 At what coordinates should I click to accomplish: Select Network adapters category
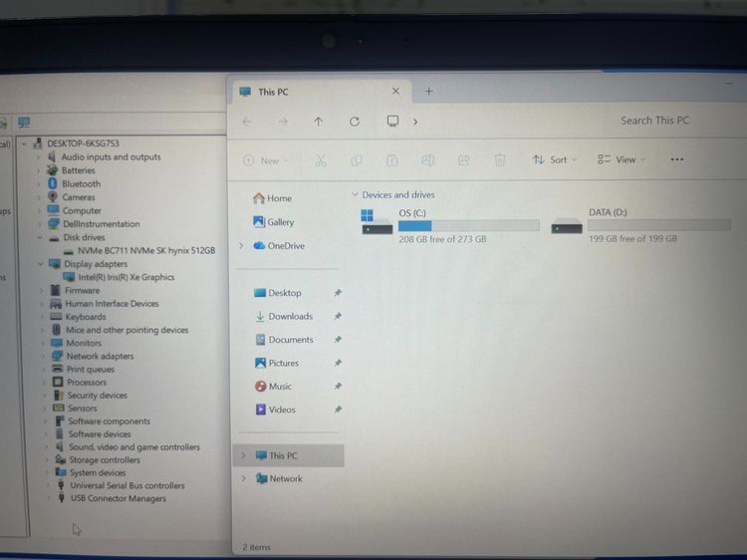tap(100, 356)
